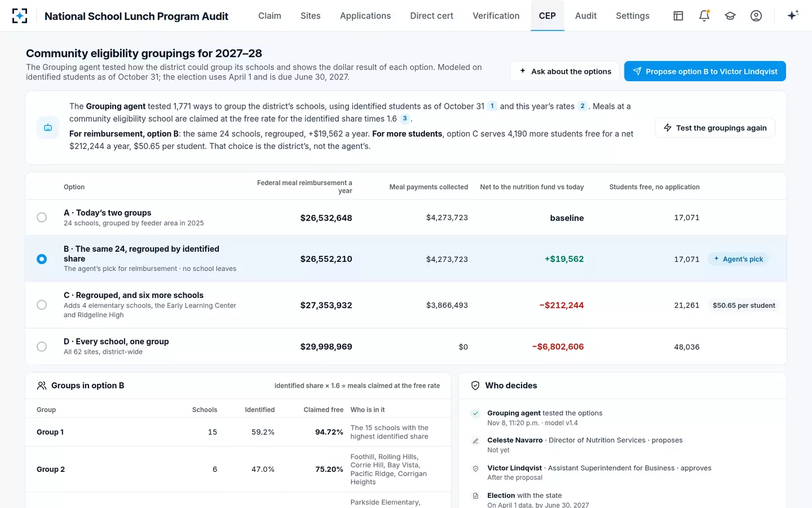Open footnote reference 2
Image resolution: width=812 pixels, height=508 pixels.
[x=582, y=106]
